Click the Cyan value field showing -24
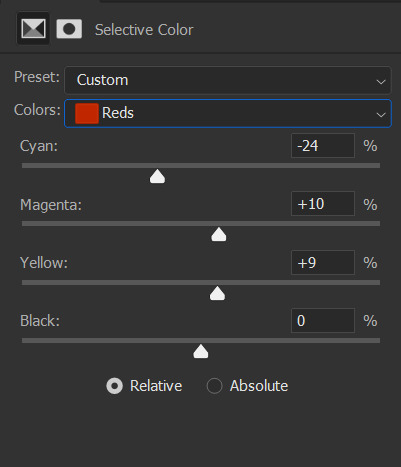This screenshot has height=467, width=401. (x=323, y=146)
